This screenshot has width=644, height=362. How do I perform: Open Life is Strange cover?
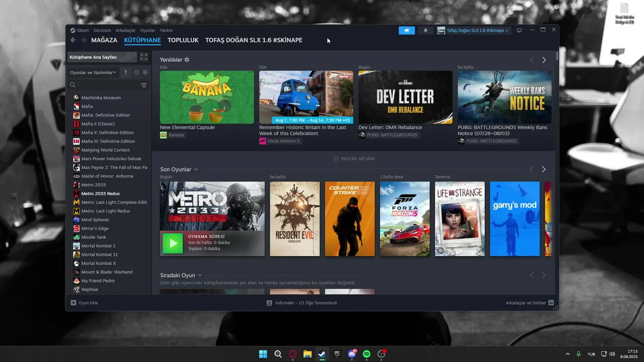(x=460, y=219)
